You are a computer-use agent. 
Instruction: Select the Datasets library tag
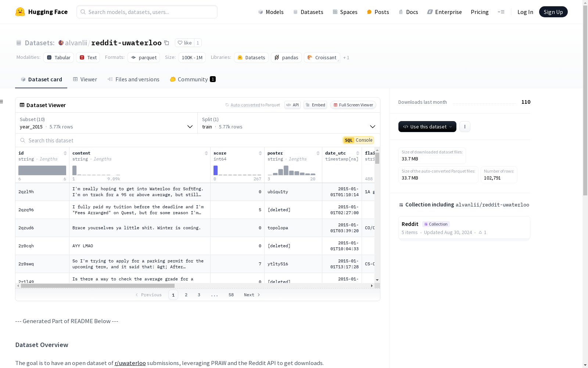251,57
